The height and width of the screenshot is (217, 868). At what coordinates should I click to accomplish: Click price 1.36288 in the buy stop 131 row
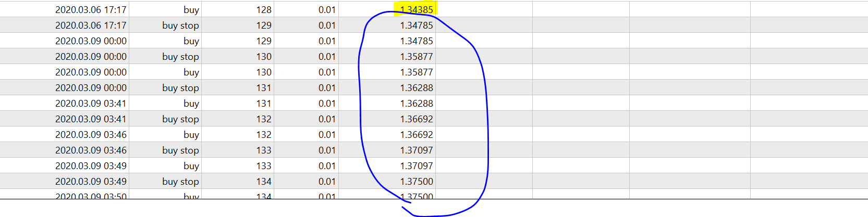pyautogui.click(x=417, y=87)
